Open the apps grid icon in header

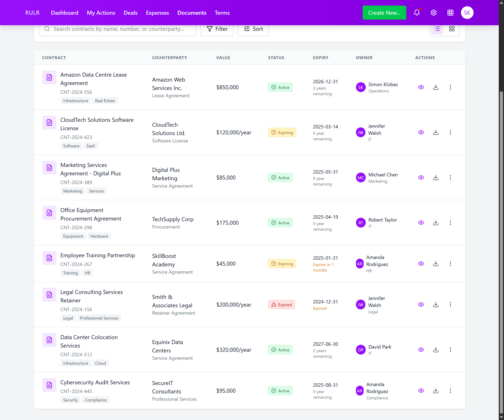tap(450, 13)
